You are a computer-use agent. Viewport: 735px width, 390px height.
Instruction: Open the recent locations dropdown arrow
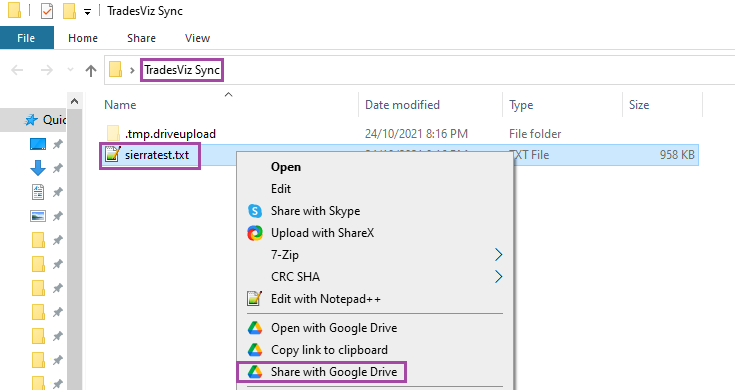pos(70,70)
